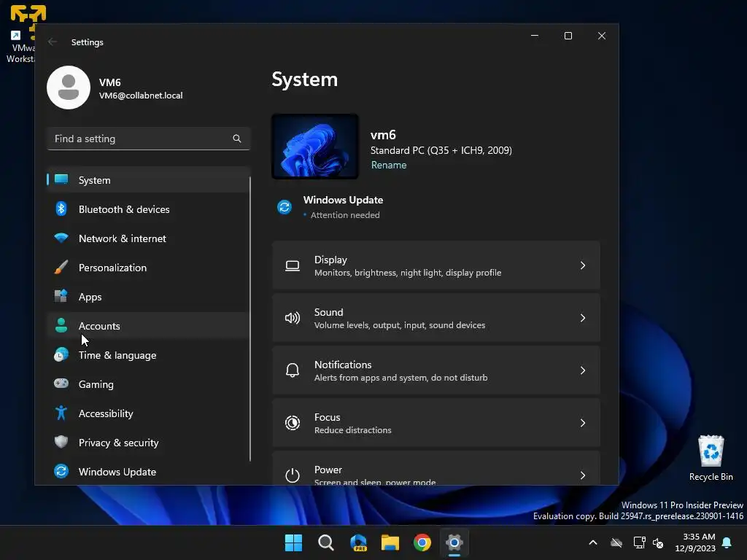747x560 pixels.
Task: Click the search magnifier in Find a setting
Action: pos(237,139)
